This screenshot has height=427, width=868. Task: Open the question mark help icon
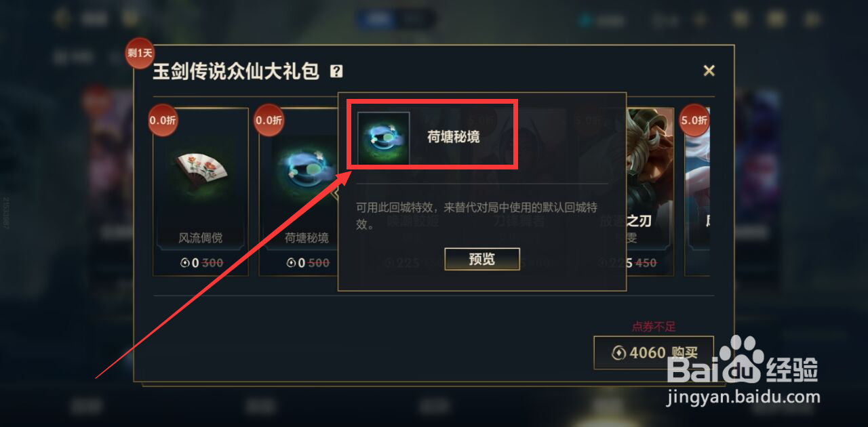[x=336, y=71]
